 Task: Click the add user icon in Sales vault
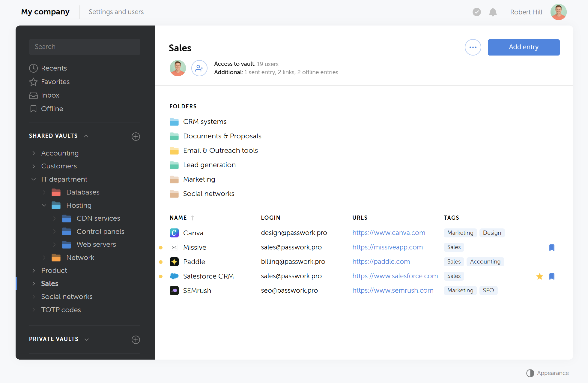tap(199, 68)
